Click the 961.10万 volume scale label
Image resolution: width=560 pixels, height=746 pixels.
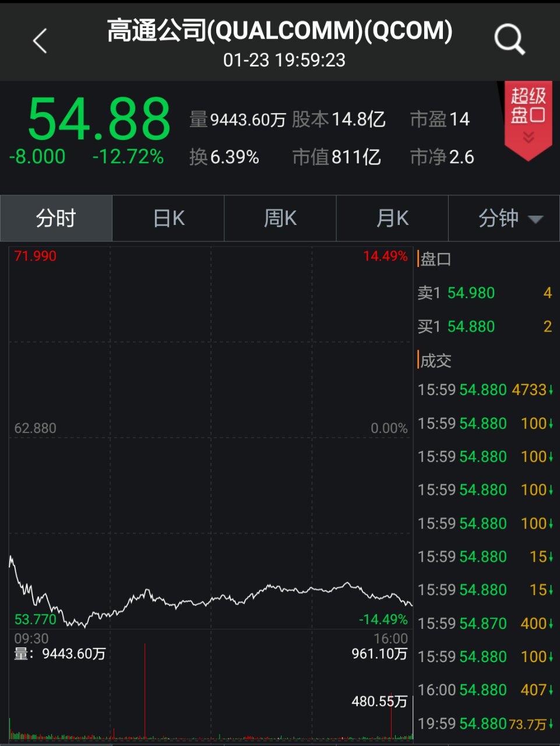tap(379, 654)
